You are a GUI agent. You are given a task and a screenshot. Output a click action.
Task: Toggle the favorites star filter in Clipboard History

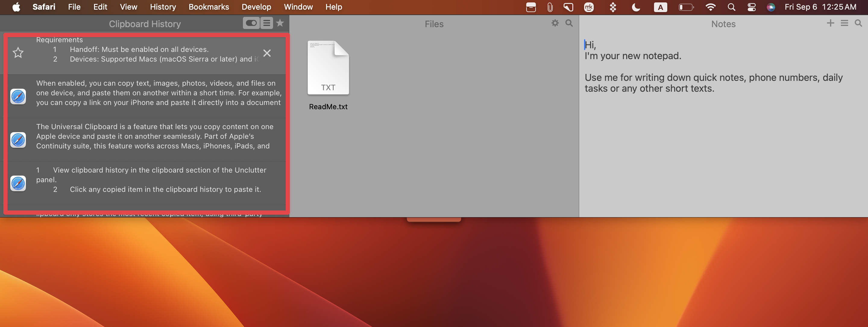pos(279,23)
